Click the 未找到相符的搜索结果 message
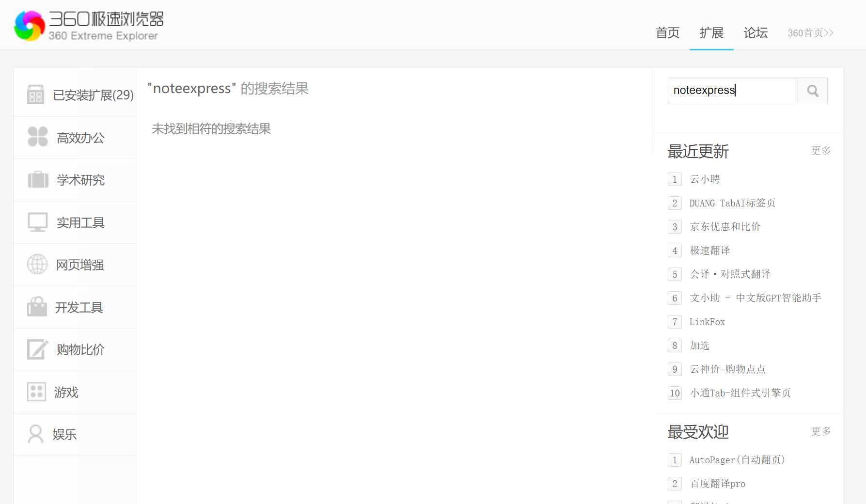This screenshot has width=866, height=504. [x=211, y=129]
